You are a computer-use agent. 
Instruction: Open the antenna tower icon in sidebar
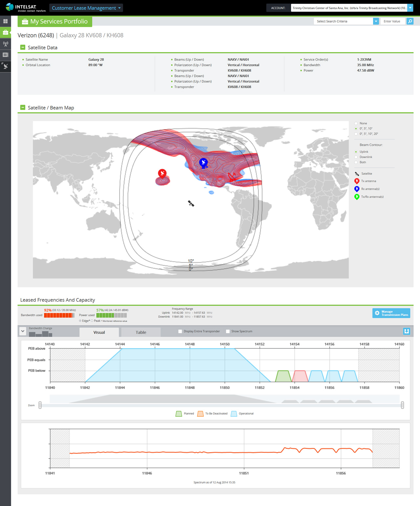point(5,44)
